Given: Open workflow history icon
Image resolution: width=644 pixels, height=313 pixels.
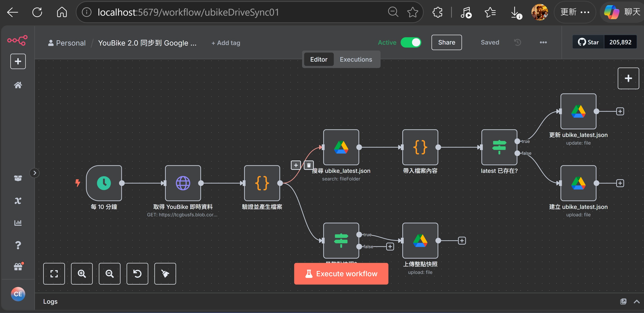Looking at the screenshot, I should point(517,43).
